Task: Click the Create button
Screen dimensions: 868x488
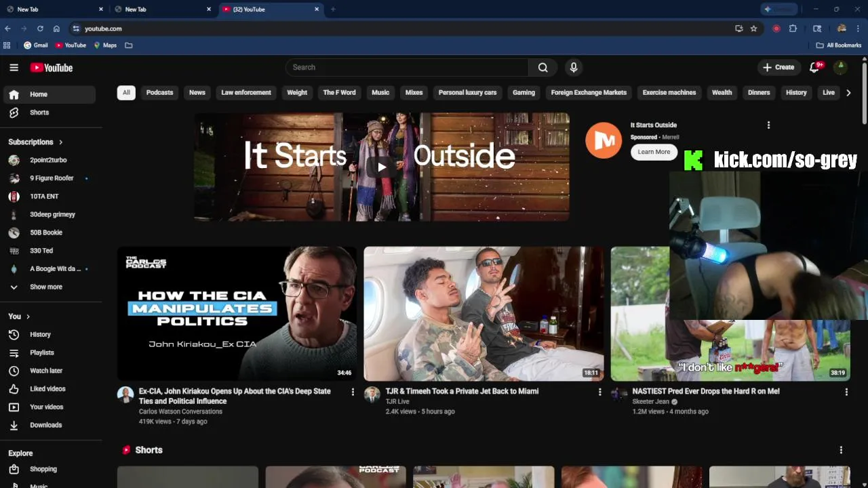Action: point(778,67)
